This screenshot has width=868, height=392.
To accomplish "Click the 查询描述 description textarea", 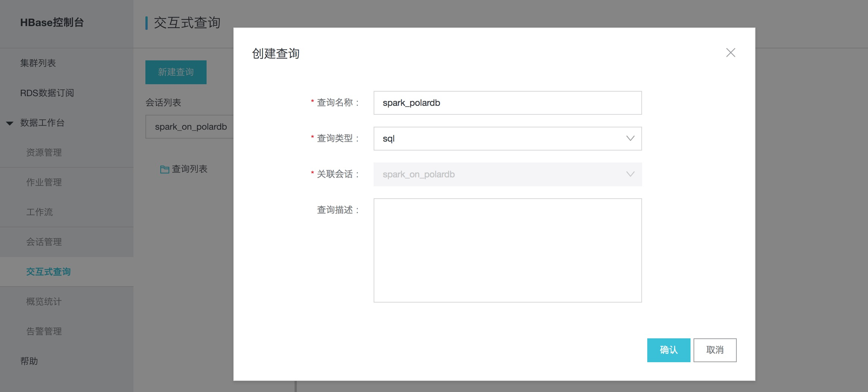I will pos(507,250).
